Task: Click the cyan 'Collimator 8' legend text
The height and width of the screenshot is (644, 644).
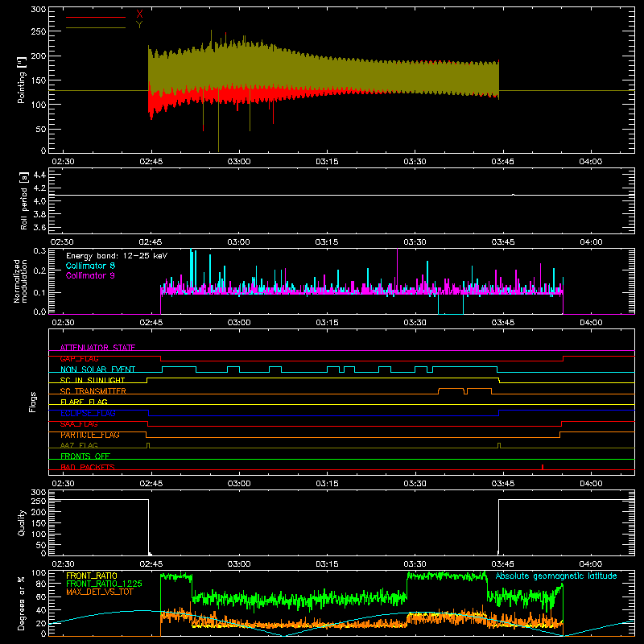Action: coord(90,266)
